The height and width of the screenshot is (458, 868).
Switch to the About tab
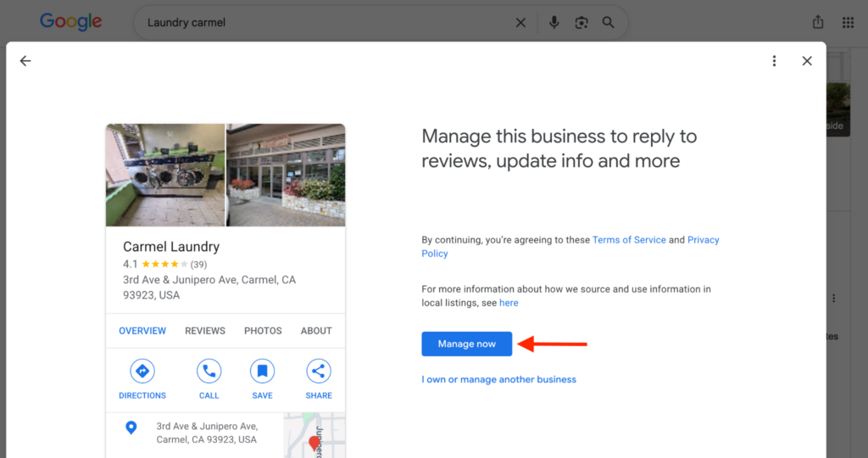coord(316,331)
